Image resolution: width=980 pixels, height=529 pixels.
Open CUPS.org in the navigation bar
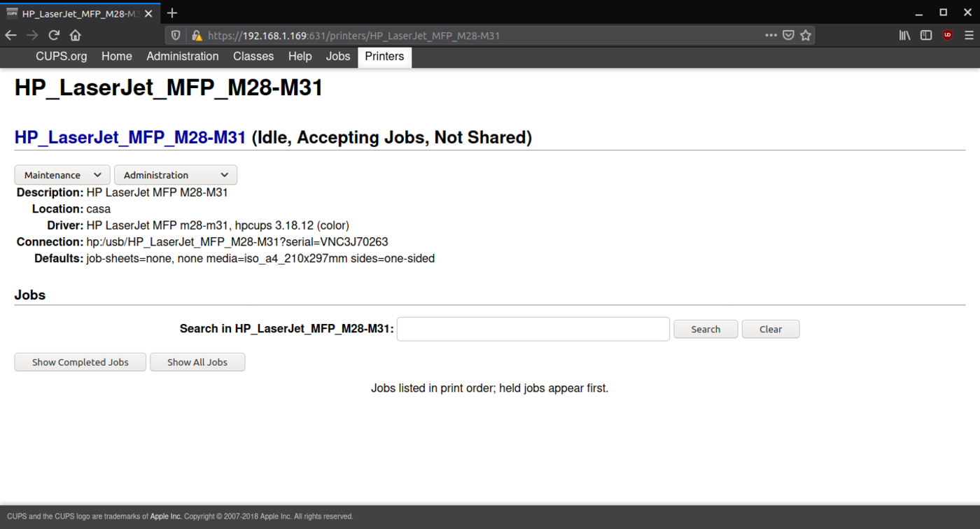point(62,57)
